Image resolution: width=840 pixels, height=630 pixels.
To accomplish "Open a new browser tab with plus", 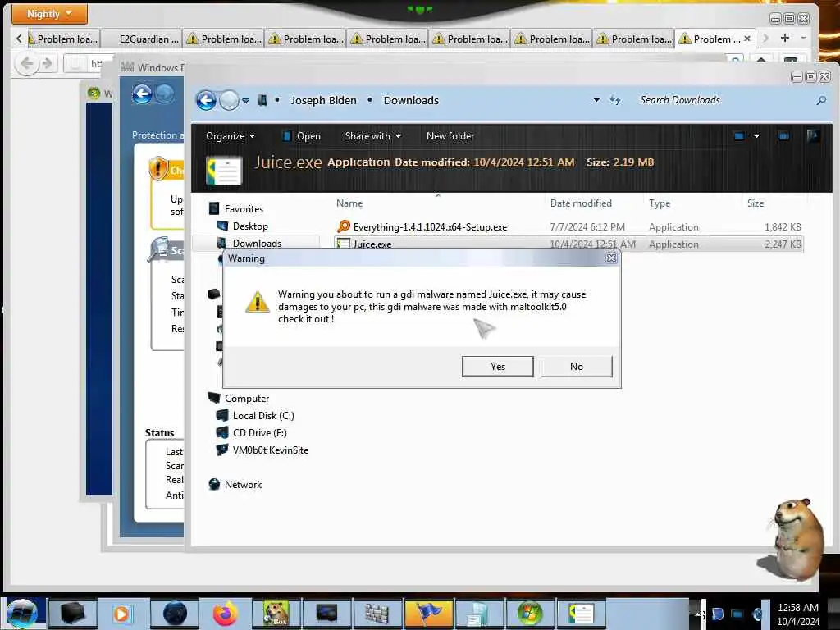I will [785, 38].
